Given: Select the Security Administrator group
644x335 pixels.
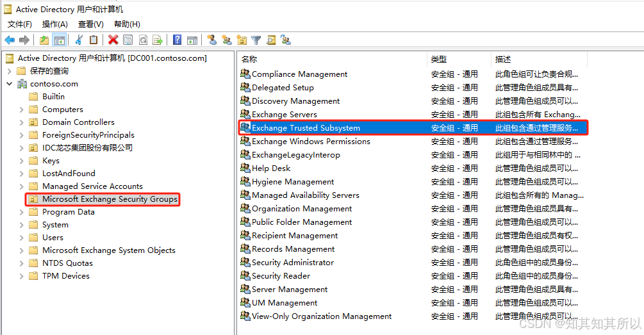Looking at the screenshot, I should click(x=293, y=263).
